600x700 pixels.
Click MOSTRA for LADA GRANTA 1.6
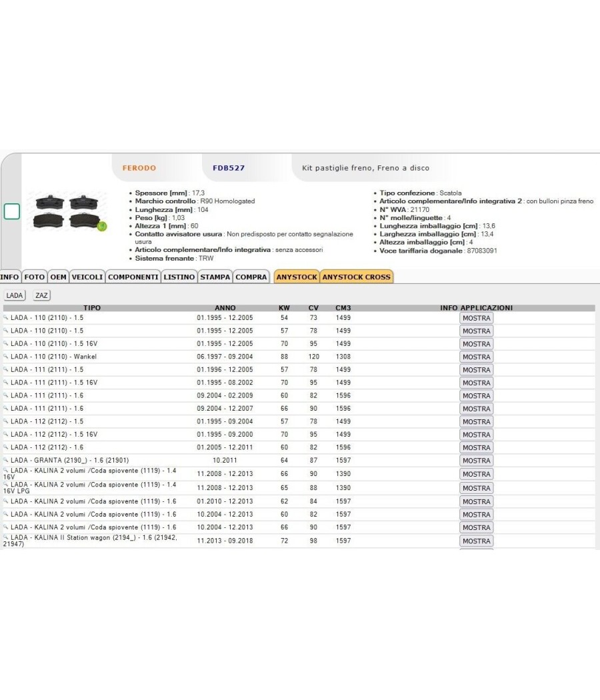pyautogui.click(x=477, y=460)
